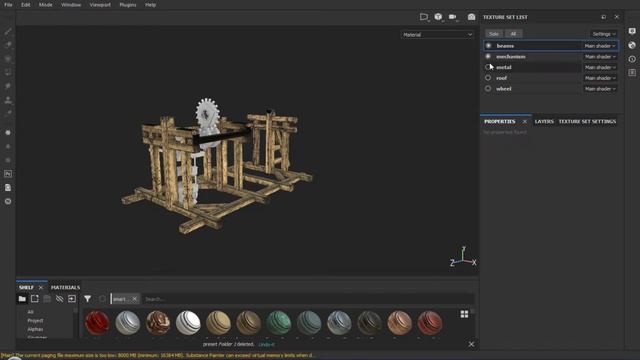Viewport: 640px width, 360px height.
Task: Switch to Iray render camera icon
Action: point(471,17)
